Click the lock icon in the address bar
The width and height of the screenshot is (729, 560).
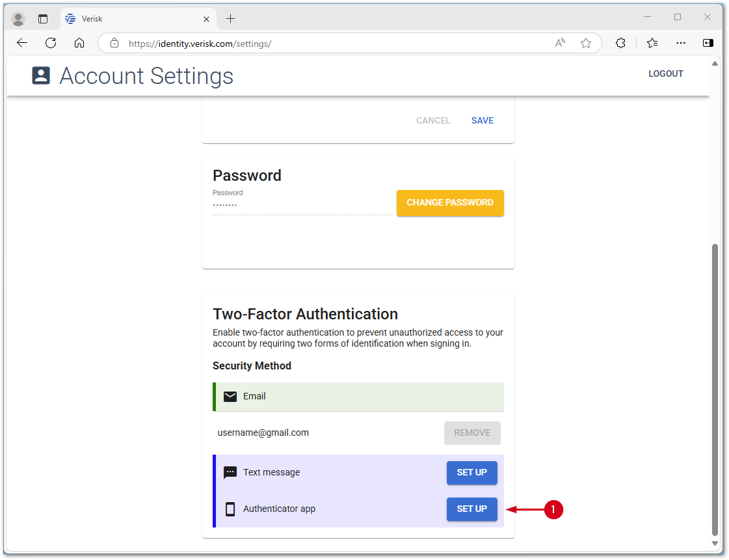point(114,44)
